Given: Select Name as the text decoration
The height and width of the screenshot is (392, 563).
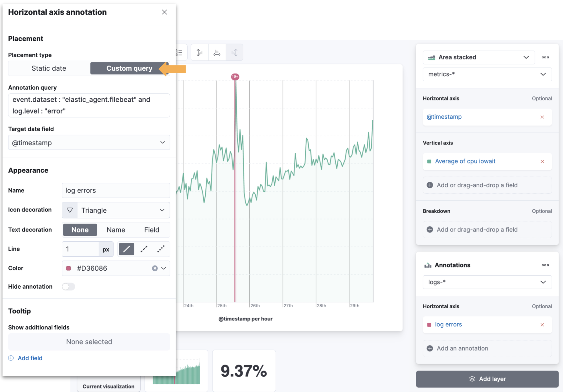Looking at the screenshot, I should [x=115, y=230].
